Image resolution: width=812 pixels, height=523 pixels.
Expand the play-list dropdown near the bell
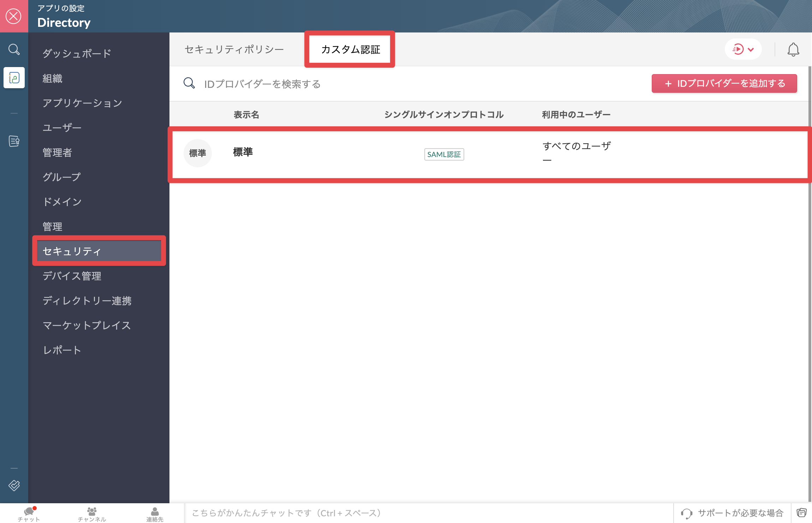coord(743,49)
